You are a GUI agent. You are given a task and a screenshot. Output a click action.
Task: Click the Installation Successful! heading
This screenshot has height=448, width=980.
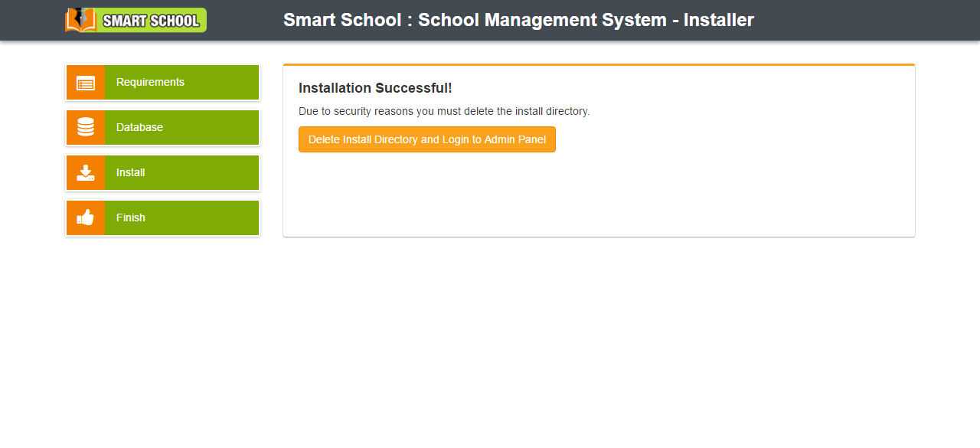[x=375, y=88]
